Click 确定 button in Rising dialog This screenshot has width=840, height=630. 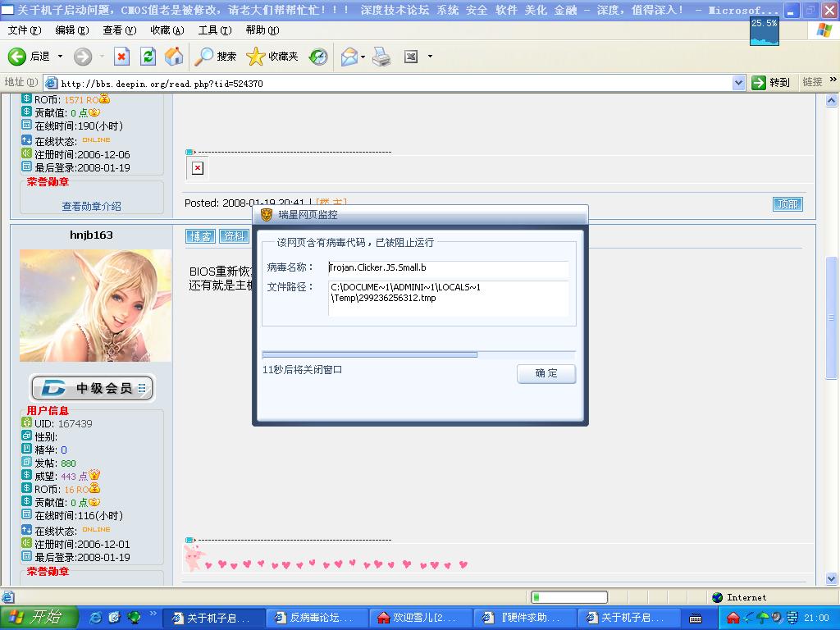[x=546, y=373]
